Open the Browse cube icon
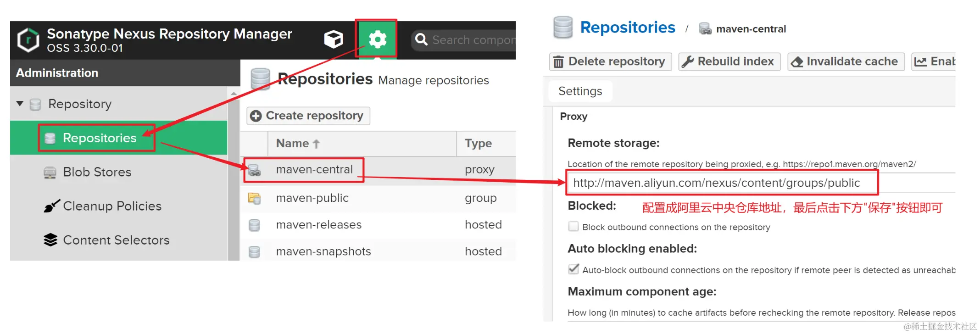The image size is (980, 334). coord(334,39)
